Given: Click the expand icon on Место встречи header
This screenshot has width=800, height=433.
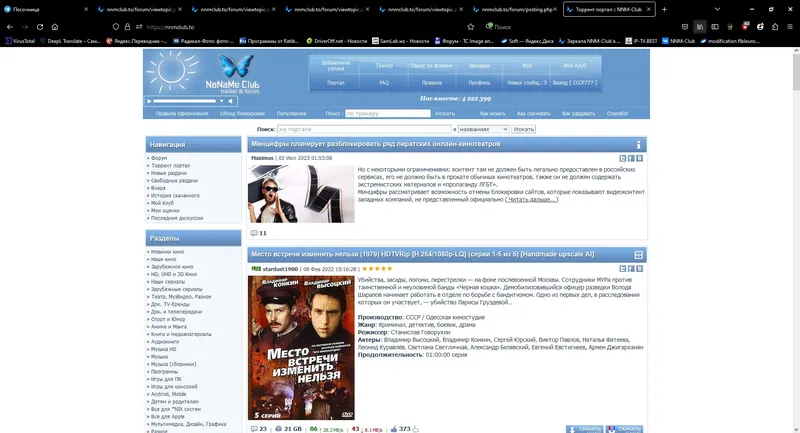Looking at the screenshot, I should pyautogui.click(x=638, y=254).
